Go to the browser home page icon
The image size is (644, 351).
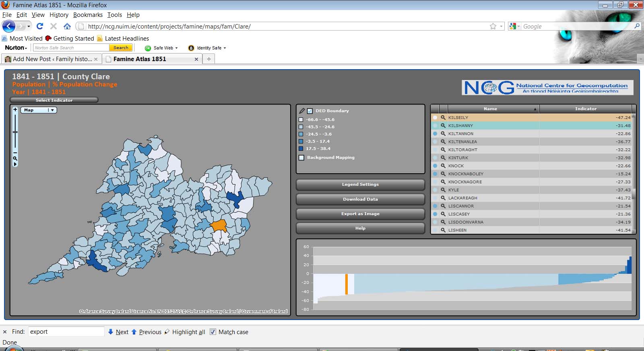tap(67, 26)
